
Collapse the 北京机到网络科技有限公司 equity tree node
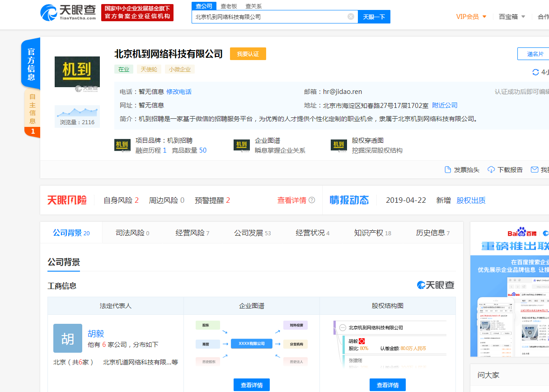(343, 328)
